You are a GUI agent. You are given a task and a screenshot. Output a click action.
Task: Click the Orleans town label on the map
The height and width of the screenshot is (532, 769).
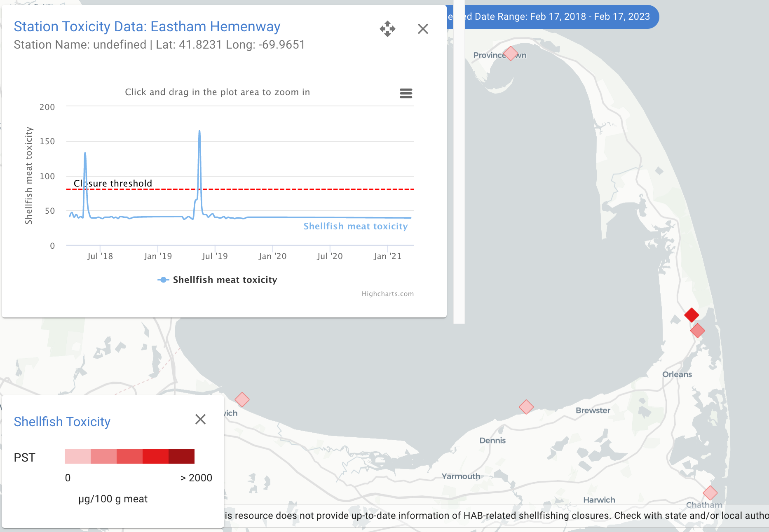pos(678,374)
